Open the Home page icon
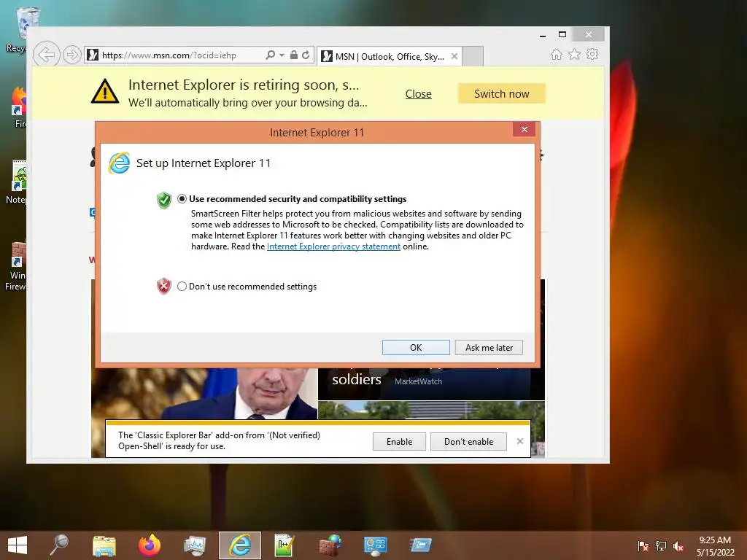 [556, 55]
